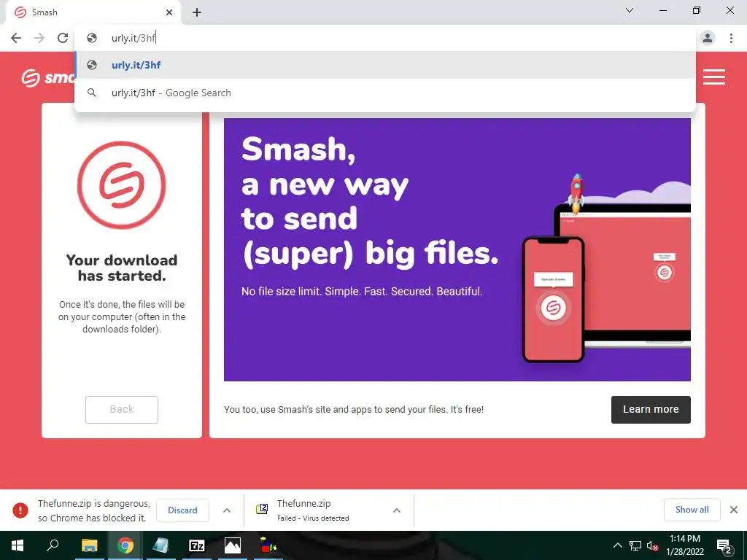This screenshot has height=560, width=747.
Task: Click the globe icon in the URL suggestion row
Action: pyautogui.click(x=92, y=65)
